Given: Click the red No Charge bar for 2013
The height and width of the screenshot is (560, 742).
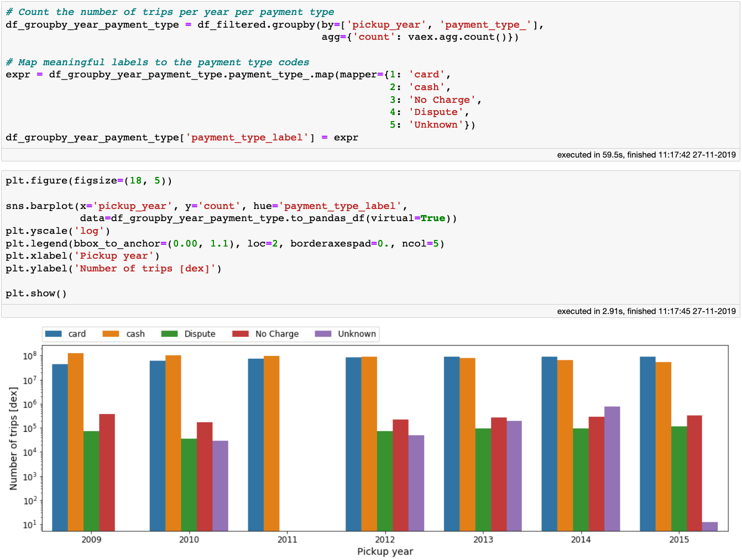Looking at the screenshot, I should click(x=499, y=474).
